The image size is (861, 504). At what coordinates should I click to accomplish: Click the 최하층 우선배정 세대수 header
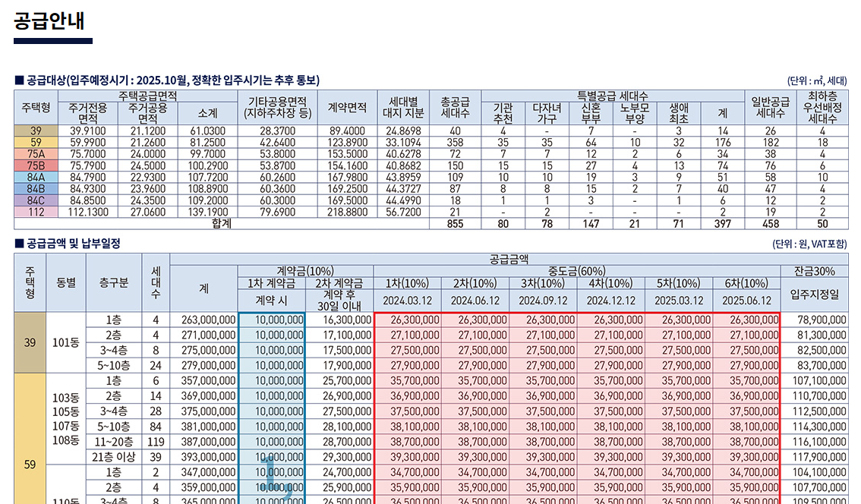point(822,108)
